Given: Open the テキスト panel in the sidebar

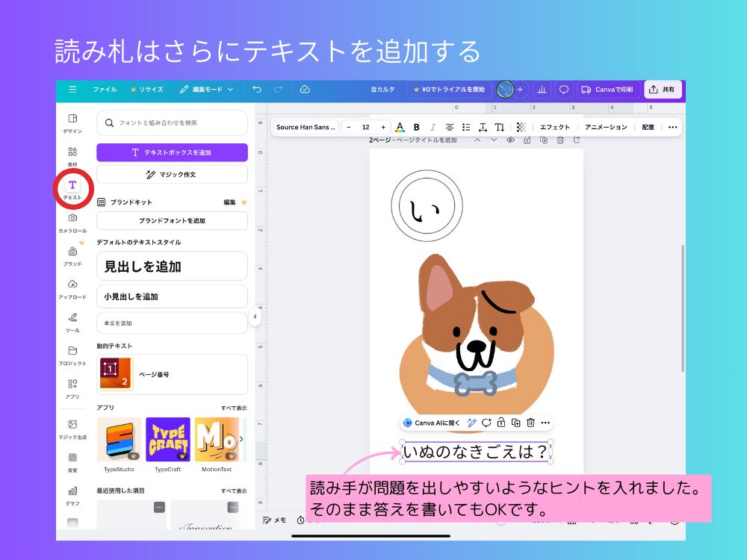Looking at the screenshot, I should (72, 188).
